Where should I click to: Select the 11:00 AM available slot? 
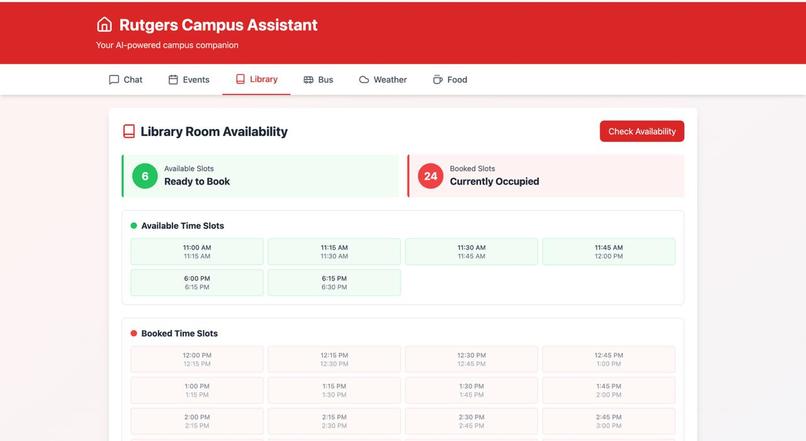(x=197, y=251)
